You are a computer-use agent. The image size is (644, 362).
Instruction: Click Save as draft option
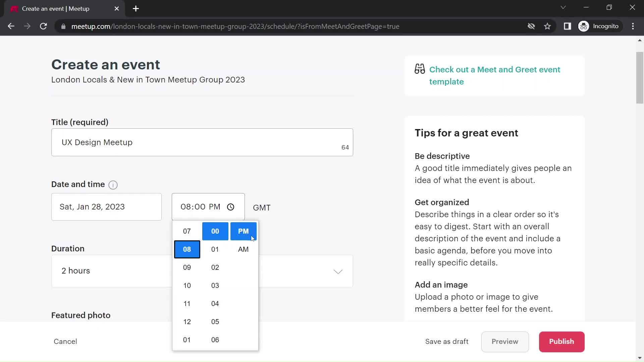[447, 342]
